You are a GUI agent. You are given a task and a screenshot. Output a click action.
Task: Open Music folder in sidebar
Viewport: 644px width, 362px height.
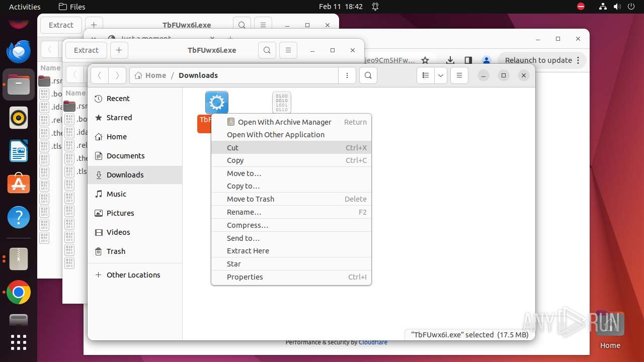tap(135, 194)
